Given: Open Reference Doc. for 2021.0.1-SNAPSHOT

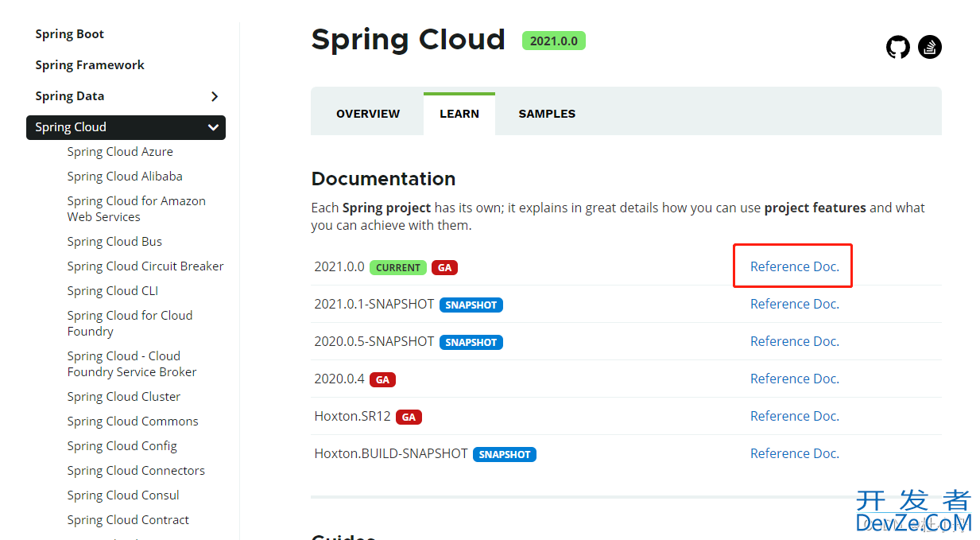Looking at the screenshot, I should [795, 304].
